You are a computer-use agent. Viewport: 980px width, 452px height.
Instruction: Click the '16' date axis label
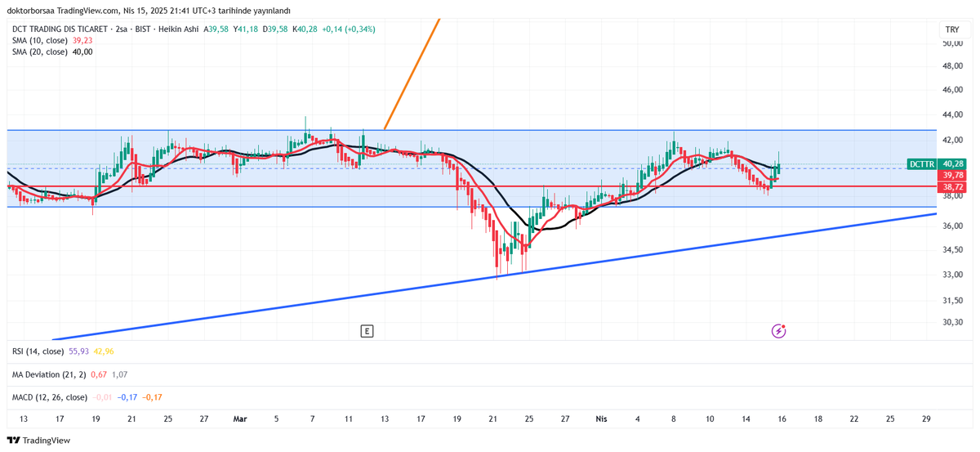point(782,418)
